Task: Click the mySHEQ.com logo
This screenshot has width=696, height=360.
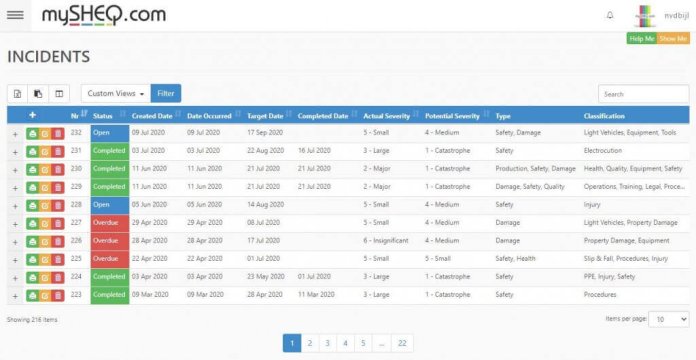Action: 104,16
